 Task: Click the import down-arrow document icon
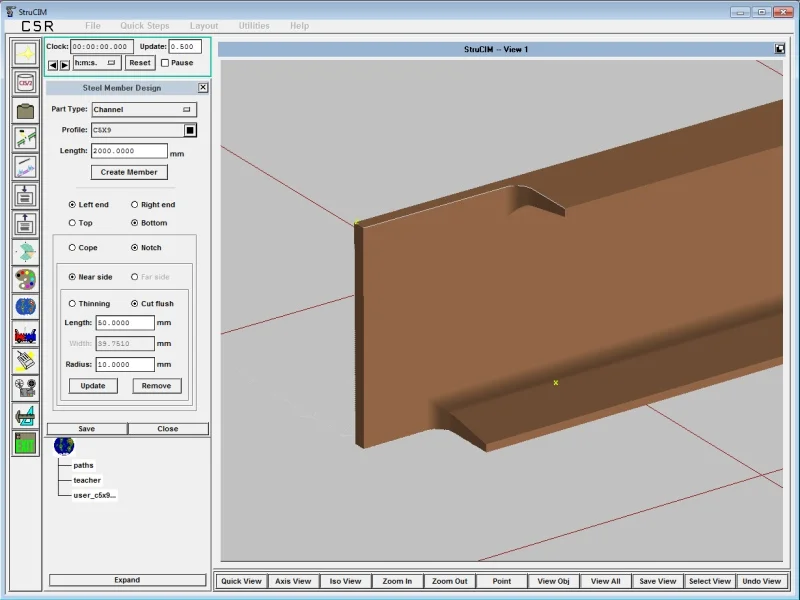pos(25,195)
